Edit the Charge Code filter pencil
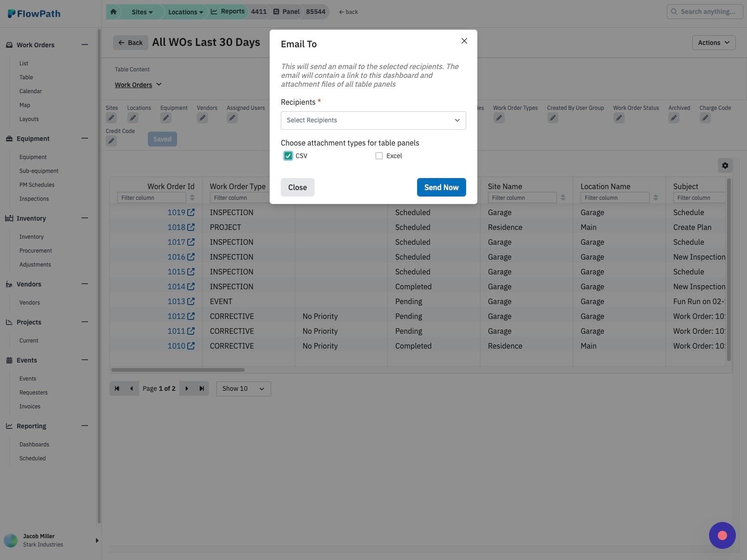The image size is (747, 560). pyautogui.click(x=705, y=118)
